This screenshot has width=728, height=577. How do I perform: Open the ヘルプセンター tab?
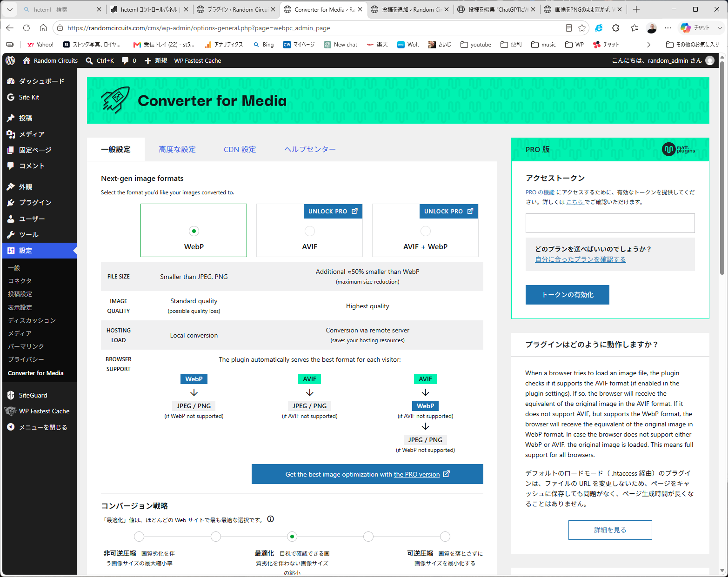pyautogui.click(x=310, y=149)
